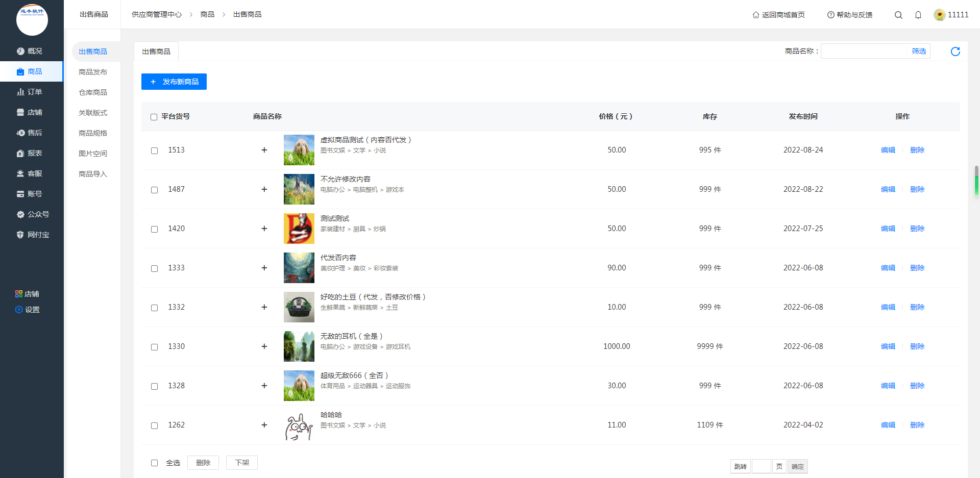Viewport: 980px width, 478px height.
Task: Focus the page number jump input
Action: pos(762,466)
